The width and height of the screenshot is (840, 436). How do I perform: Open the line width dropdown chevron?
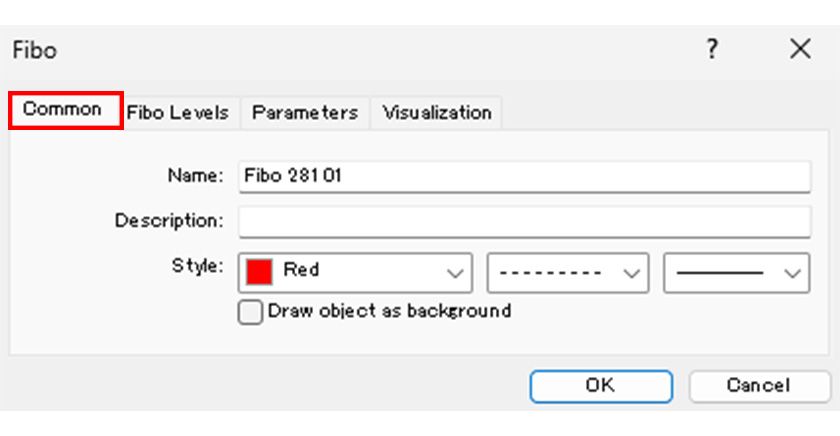point(794,273)
